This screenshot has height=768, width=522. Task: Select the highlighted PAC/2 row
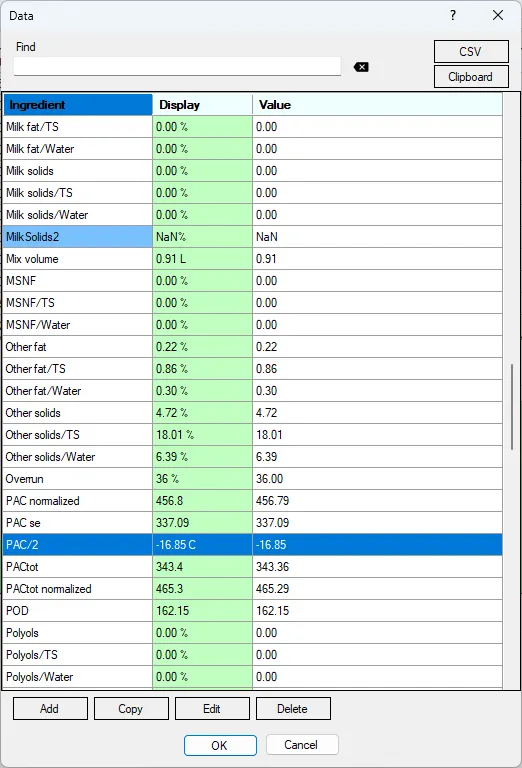(253, 545)
